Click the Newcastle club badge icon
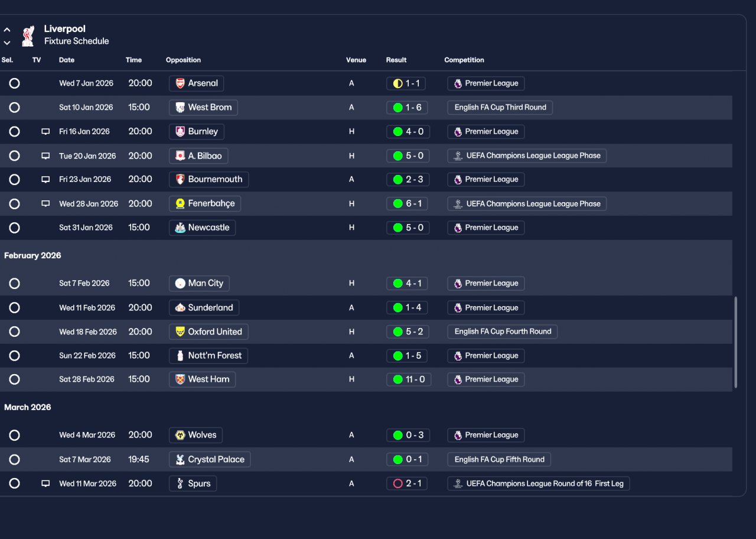 [x=180, y=228]
